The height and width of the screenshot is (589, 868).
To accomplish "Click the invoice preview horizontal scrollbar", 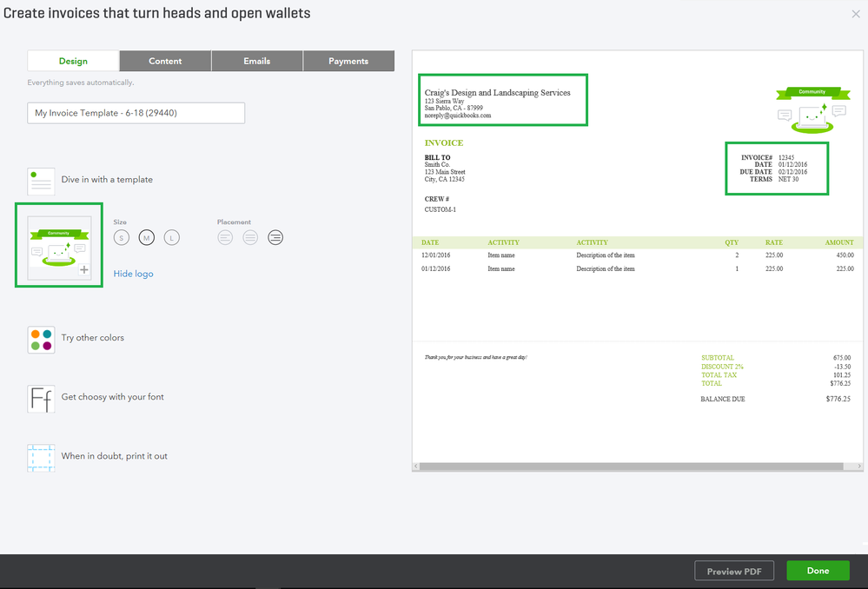I will click(630, 467).
